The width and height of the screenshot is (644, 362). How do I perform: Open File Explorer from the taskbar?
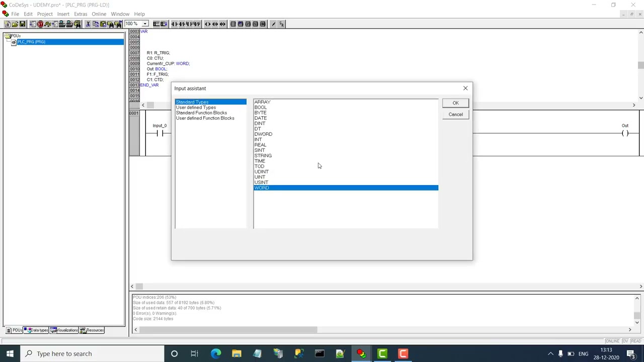pos(236,353)
